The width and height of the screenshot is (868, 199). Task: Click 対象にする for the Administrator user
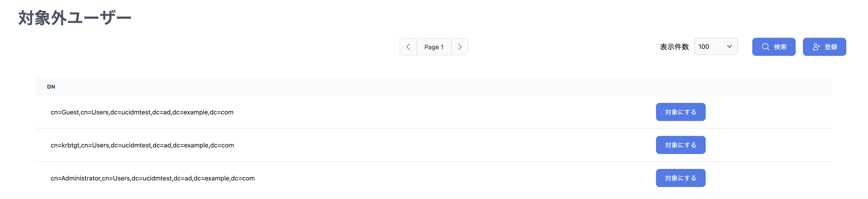(681, 178)
